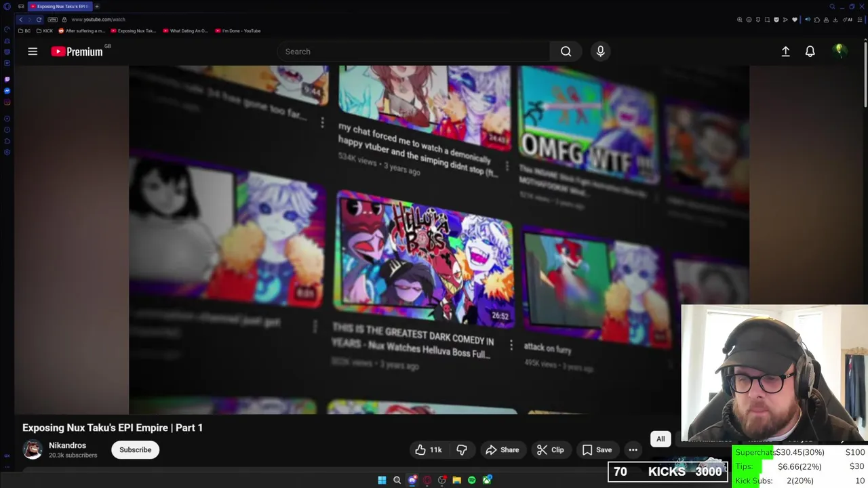Image resolution: width=868 pixels, height=488 pixels.
Task: Create a clip with Clip button
Action: click(550, 449)
